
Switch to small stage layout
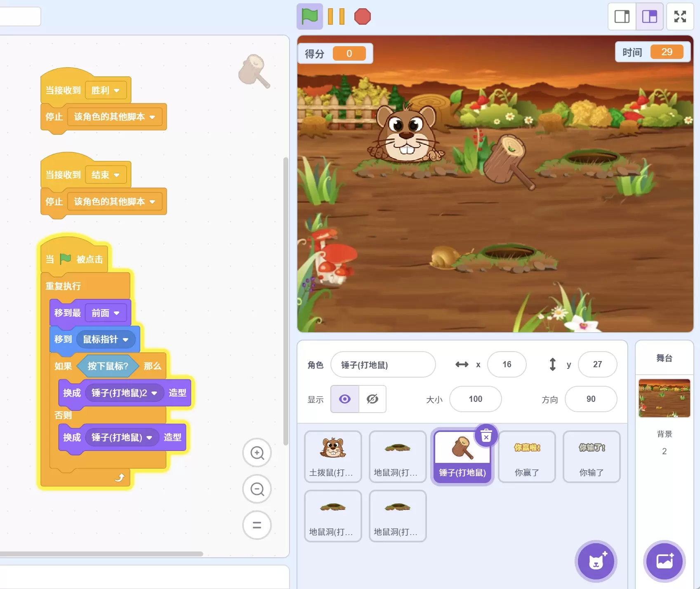622,16
